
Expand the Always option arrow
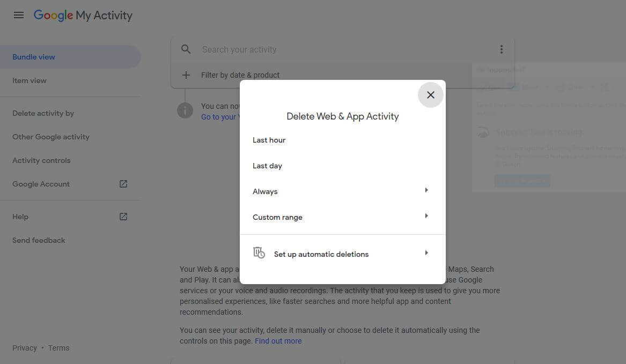pyautogui.click(x=426, y=190)
